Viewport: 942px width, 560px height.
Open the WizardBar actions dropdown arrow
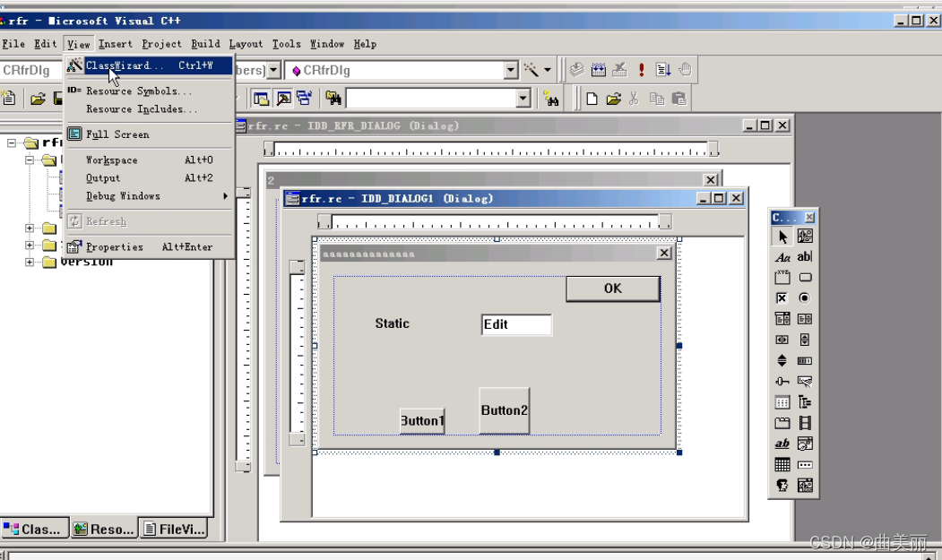coord(548,70)
